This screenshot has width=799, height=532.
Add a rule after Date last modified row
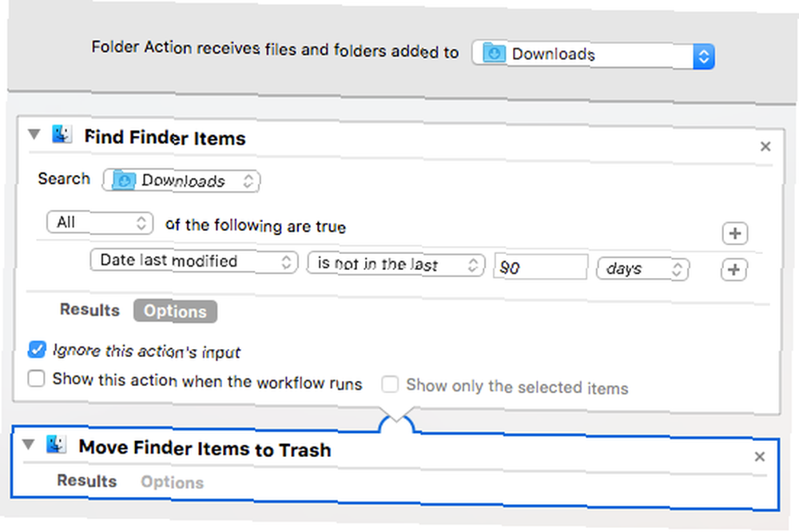pyautogui.click(x=733, y=269)
